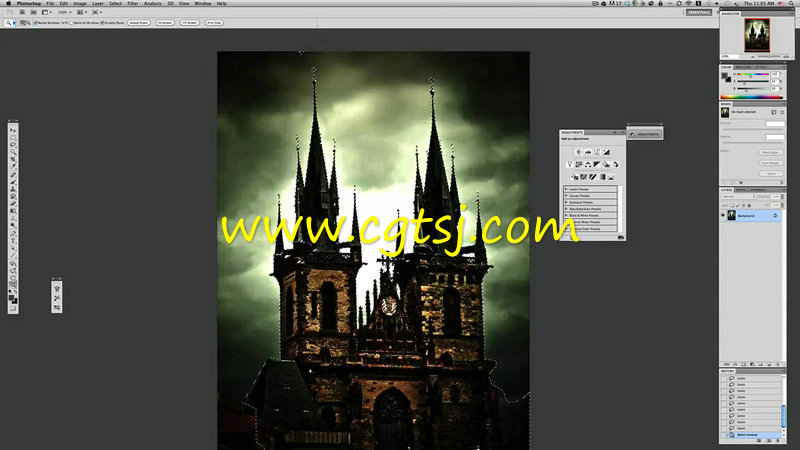Open the View Extras dropdown in application bar

tap(46, 12)
